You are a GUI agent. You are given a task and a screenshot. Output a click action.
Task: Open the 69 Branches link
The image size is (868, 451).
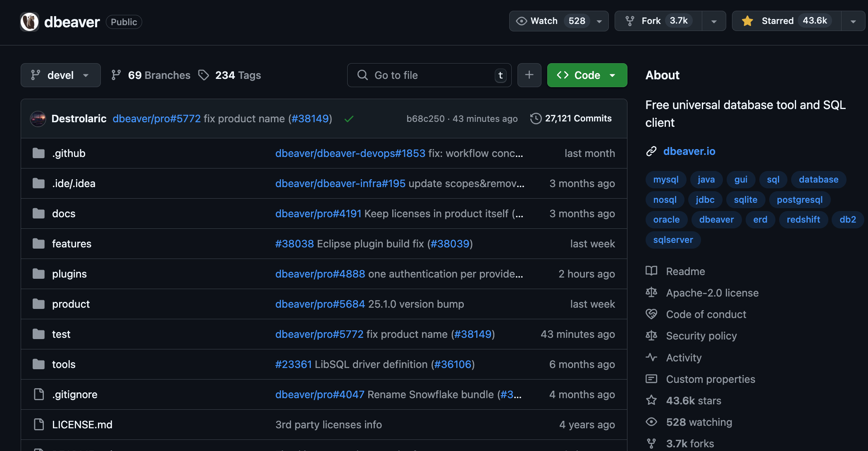(151, 75)
